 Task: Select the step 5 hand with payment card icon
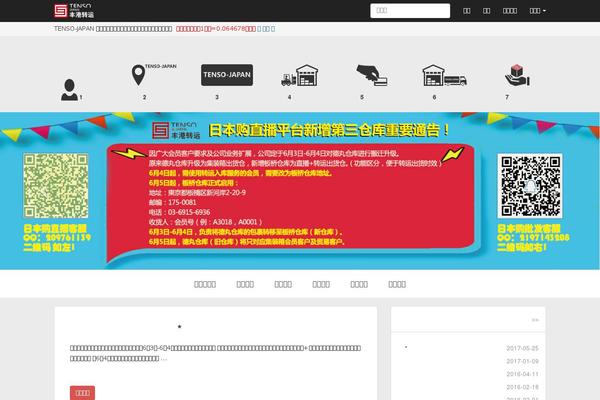pos(372,75)
